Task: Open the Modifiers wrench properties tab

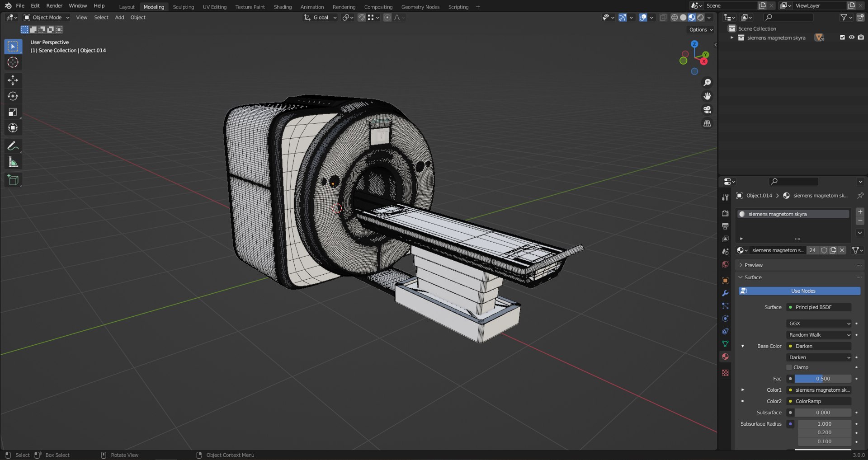Action: pos(725,293)
